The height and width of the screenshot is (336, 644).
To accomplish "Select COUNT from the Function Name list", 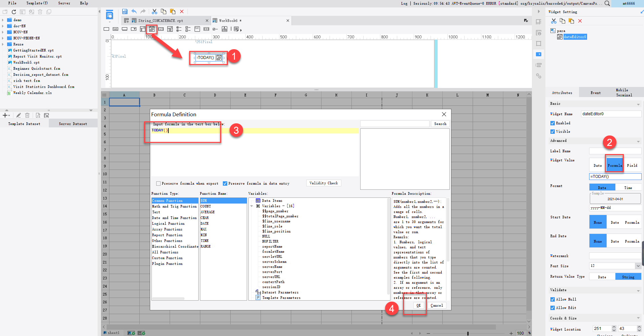I will [x=206, y=206].
